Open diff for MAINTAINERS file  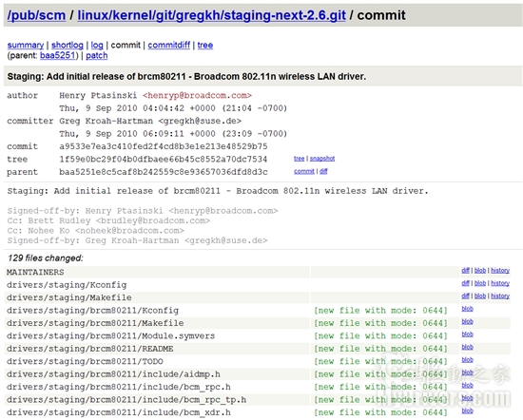pyautogui.click(x=466, y=270)
